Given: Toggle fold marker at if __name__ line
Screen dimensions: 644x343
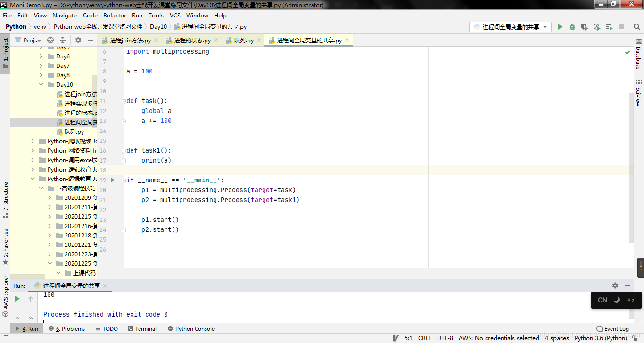Looking at the screenshot, I should (124, 180).
